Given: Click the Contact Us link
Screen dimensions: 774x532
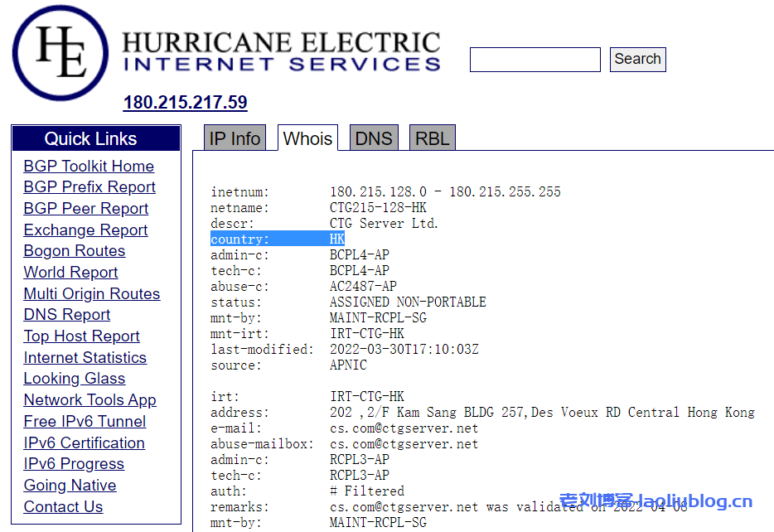Looking at the screenshot, I should pyautogui.click(x=63, y=507).
